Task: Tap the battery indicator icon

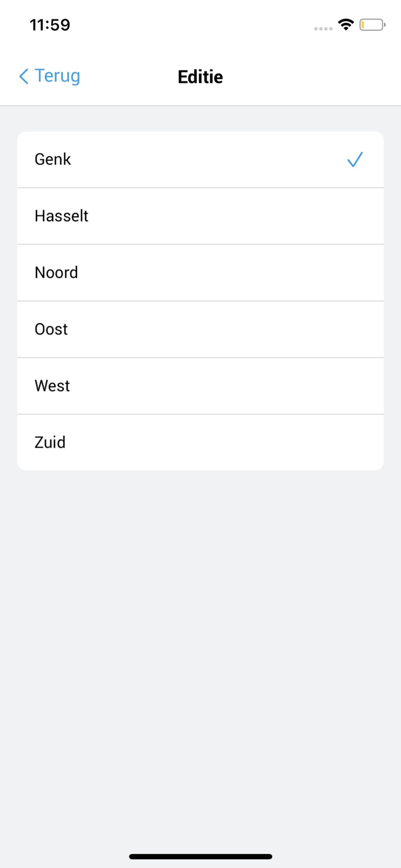Action: 373,24
